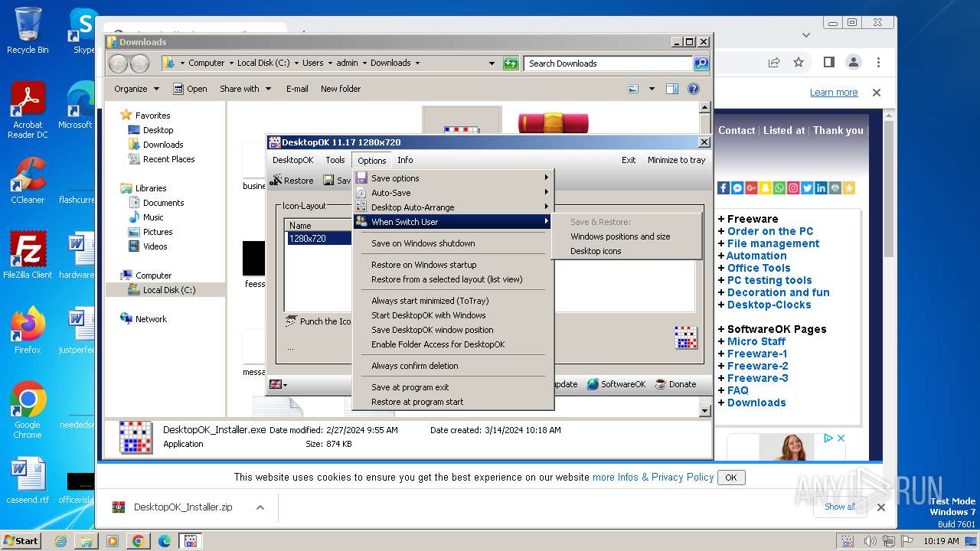Open Save options submenu
This screenshot has height=551, width=980.
(x=453, y=178)
